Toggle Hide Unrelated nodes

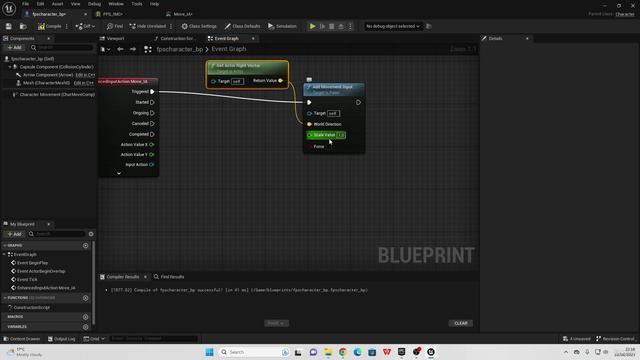pos(147,26)
